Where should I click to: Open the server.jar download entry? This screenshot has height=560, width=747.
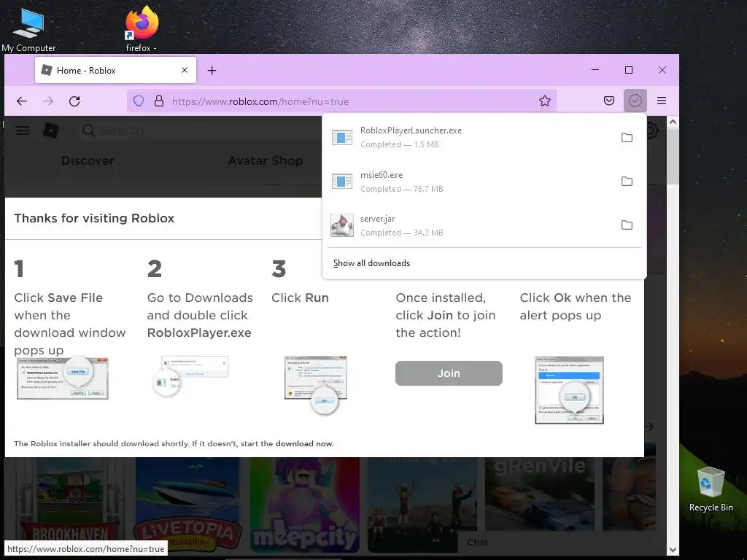pos(469,225)
